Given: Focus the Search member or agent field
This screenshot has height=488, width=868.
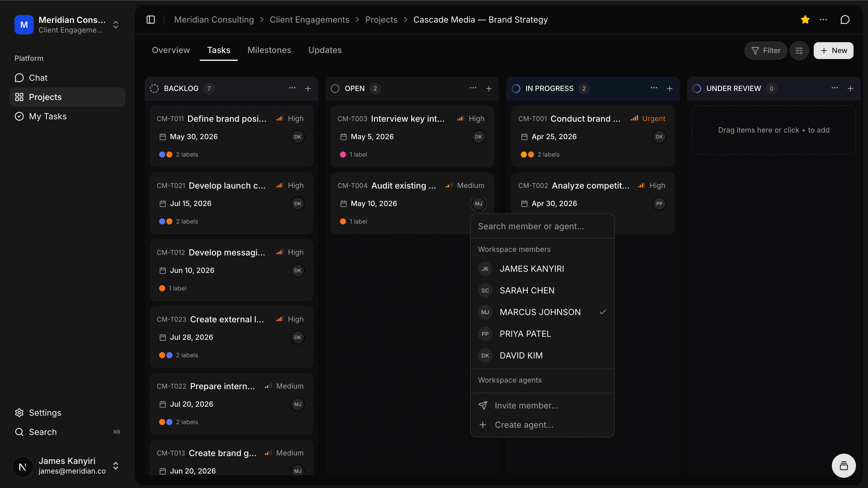Looking at the screenshot, I should pyautogui.click(x=542, y=226).
